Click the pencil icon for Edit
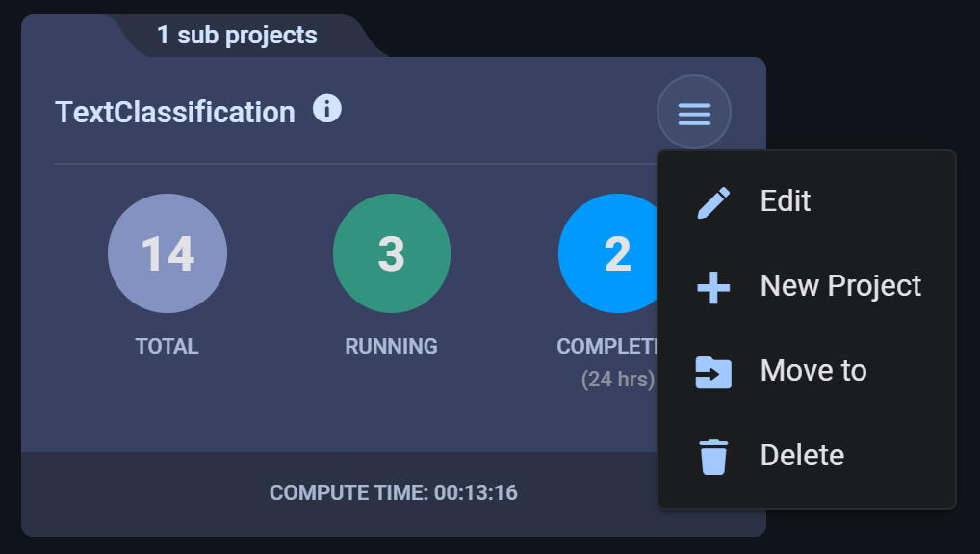Image resolution: width=980 pixels, height=554 pixels. tap(713, 201)
